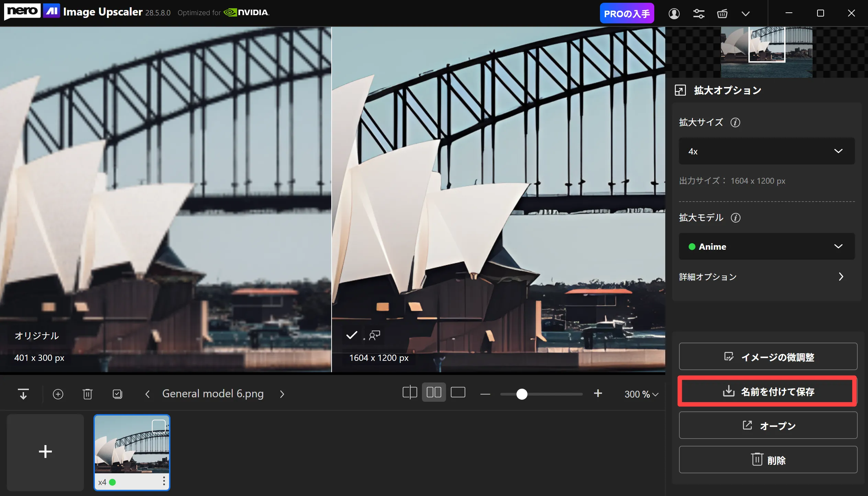Expand 詳細オプション advanced options
This screenshot has width=868, height=496.
(761, 277)
